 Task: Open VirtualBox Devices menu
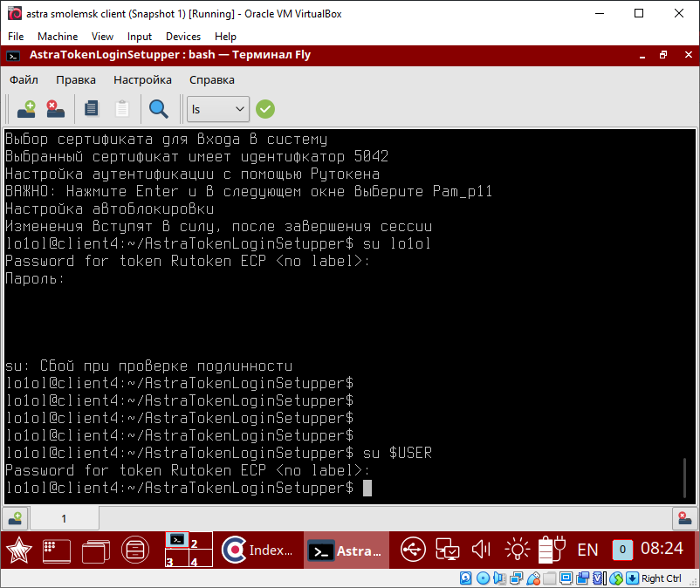coord(183,37)
